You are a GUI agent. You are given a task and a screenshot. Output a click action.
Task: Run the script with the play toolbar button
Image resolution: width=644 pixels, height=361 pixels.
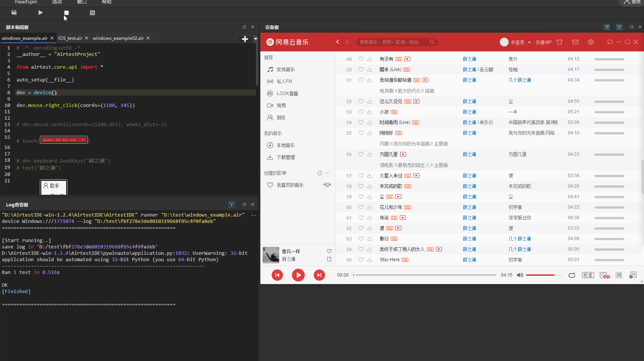[x=41, y=12]
